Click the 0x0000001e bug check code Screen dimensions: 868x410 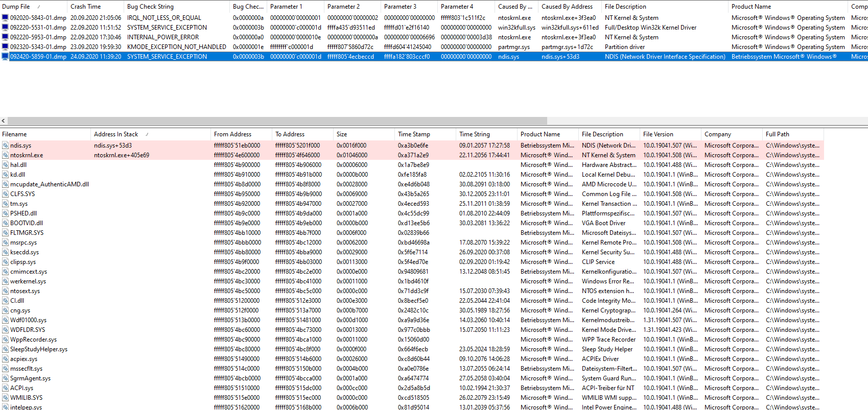[x=248, y=46]
